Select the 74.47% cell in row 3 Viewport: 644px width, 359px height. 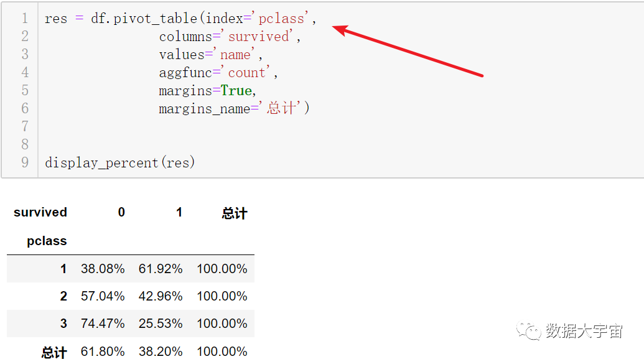(103, 324)
